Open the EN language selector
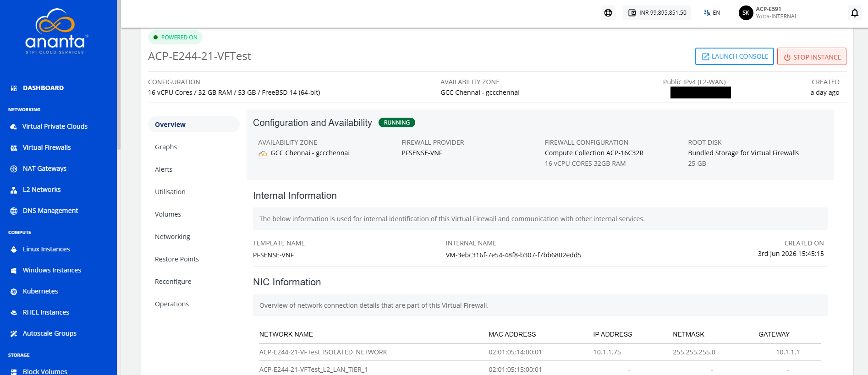The width and height of the screenshot is (868, 375). (712, 13)
